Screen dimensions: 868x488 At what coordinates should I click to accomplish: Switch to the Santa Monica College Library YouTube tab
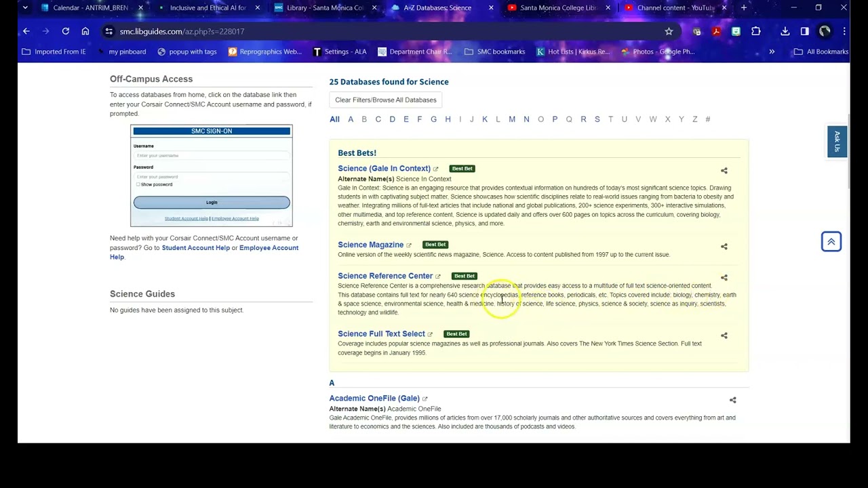(x=558, y=8)
